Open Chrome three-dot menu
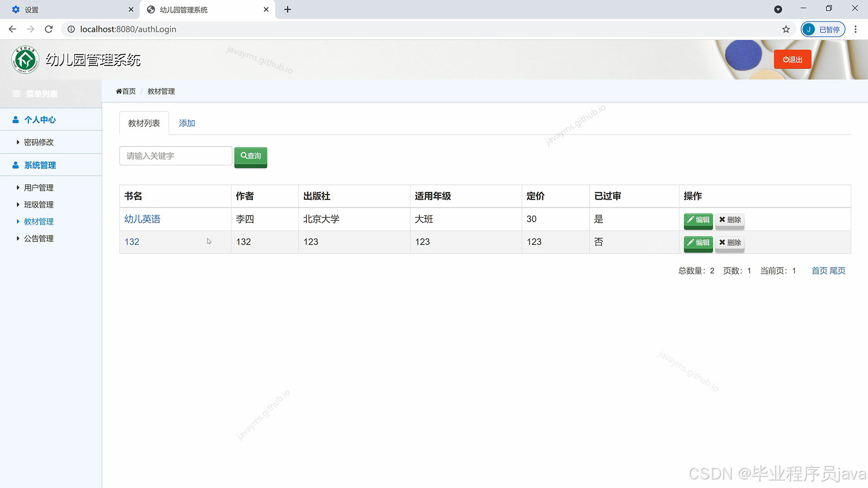This screenshot has height=488, width=868. 855,29
